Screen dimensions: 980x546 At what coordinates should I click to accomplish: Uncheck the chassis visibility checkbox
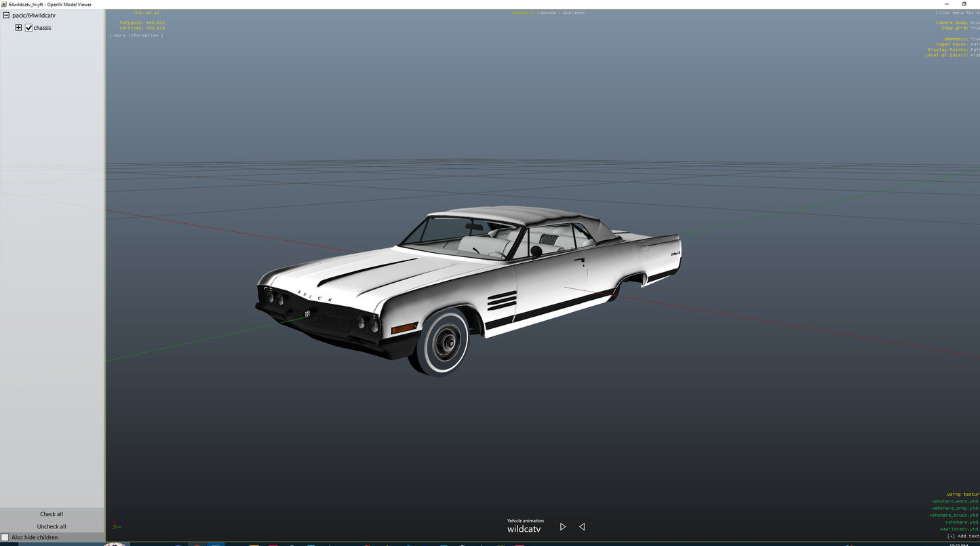coord(29,28)
